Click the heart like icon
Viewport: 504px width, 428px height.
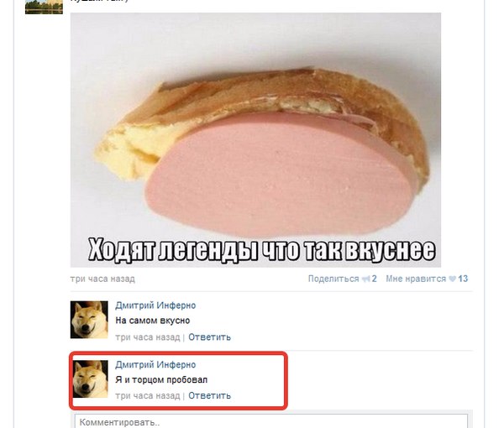[452, 279]
